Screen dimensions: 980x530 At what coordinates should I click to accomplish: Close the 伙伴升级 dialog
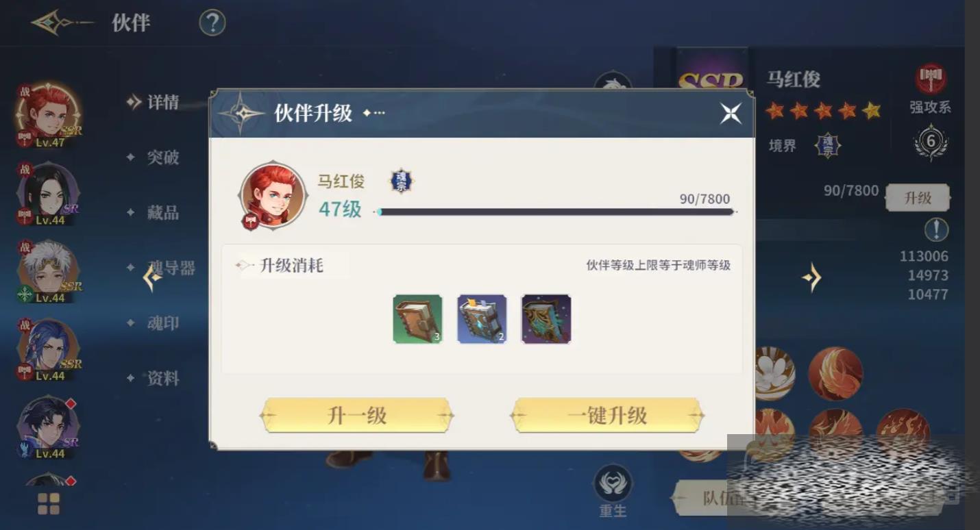(731, 113)
